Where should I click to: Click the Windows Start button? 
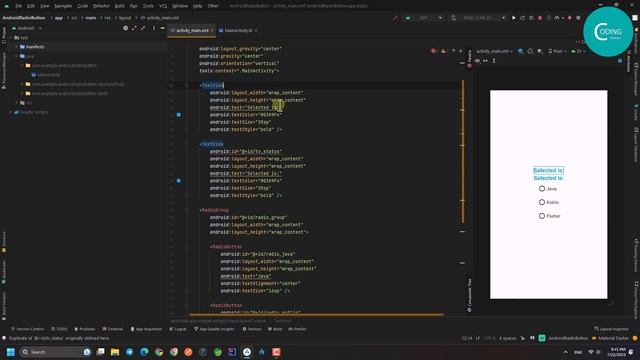(11, 352)
